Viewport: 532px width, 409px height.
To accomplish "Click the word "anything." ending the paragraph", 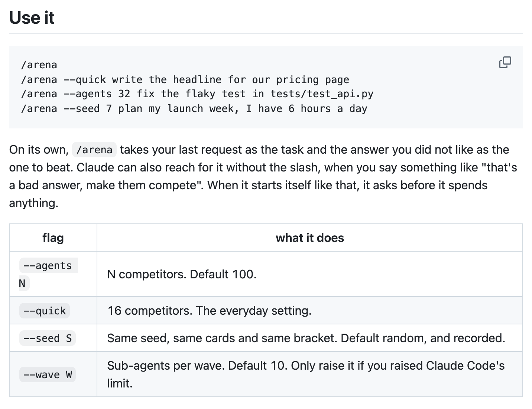I will point(34,203).
